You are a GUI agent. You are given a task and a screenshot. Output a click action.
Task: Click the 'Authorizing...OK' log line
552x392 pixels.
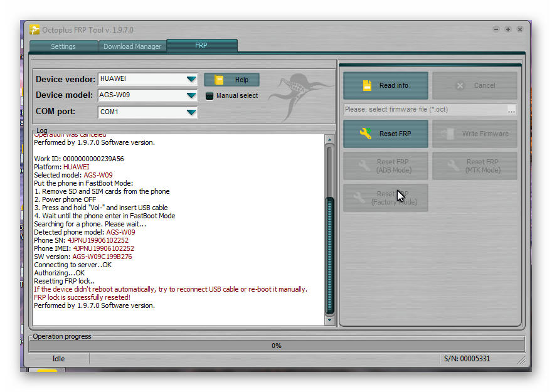coord(59,273)
